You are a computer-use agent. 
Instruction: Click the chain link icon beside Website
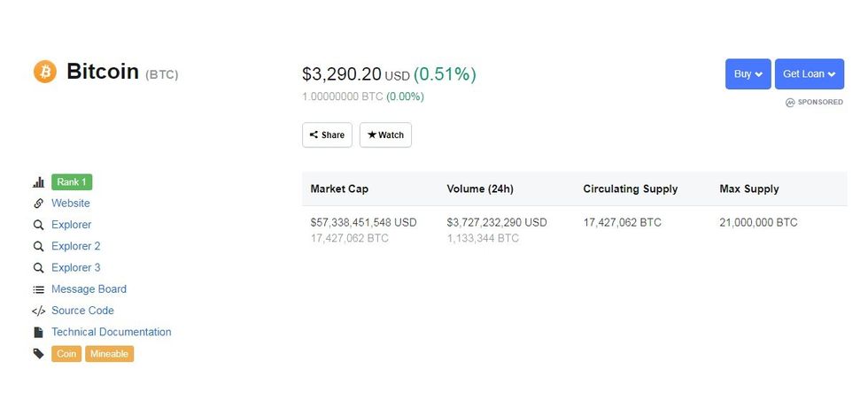(38, 204)
